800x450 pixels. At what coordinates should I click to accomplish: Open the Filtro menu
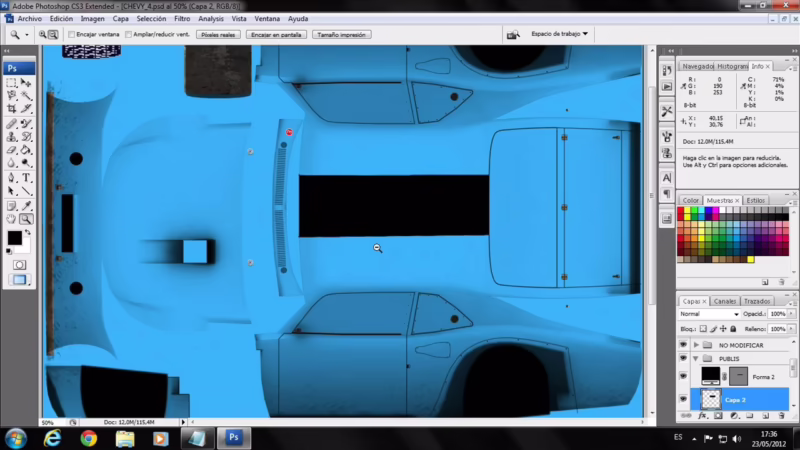pyautogui.click(x=182, y=18)
